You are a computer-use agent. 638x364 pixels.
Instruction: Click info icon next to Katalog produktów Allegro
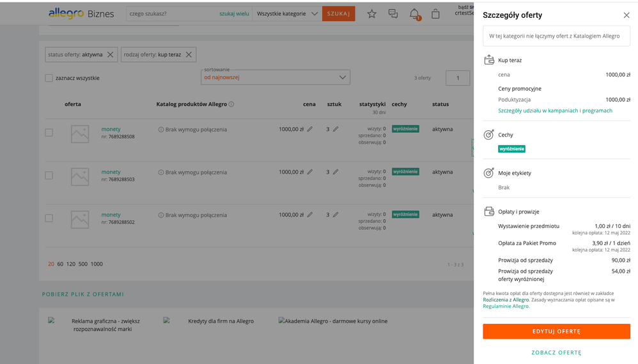coord(231,104)
